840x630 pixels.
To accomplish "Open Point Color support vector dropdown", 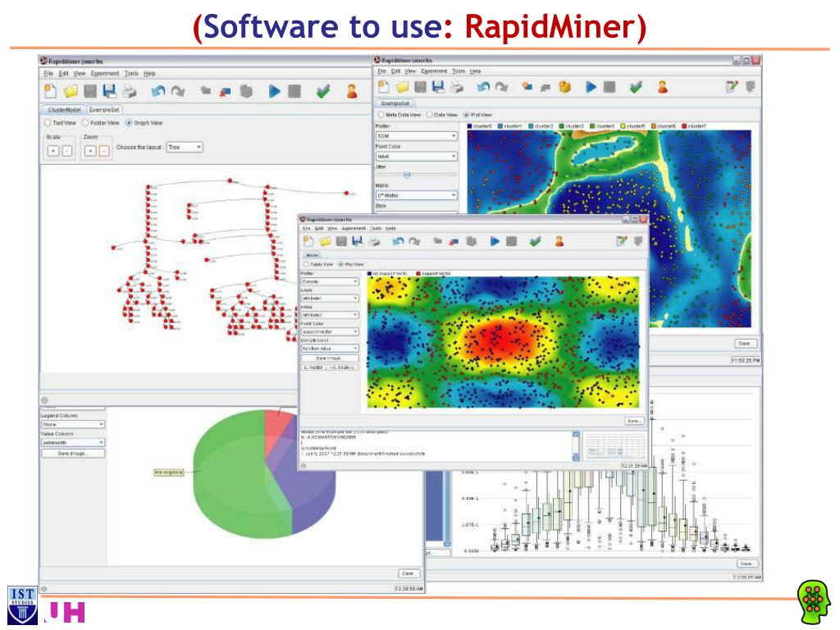I will click(330, 332).
